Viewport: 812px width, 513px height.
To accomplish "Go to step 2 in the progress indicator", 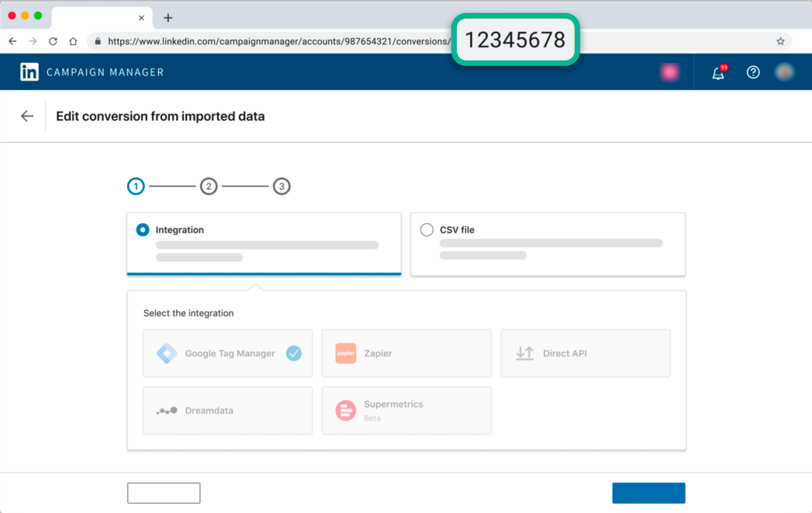I will pos(208,186).
